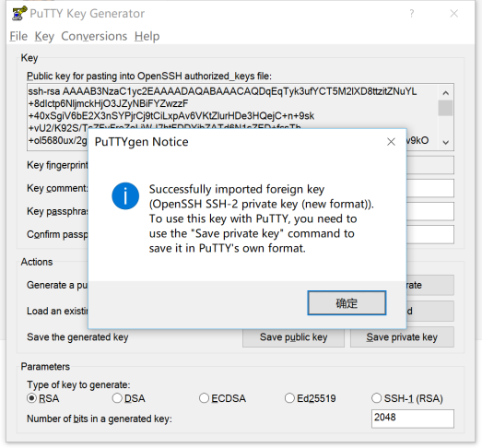The width and height of the screenshot is (482, 448).
Task: Click the partially hidden Generate button
Action: pos(430,285)
